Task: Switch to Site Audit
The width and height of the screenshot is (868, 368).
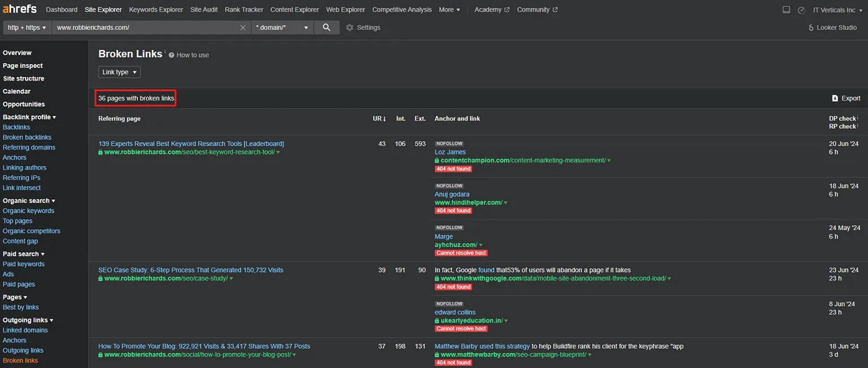Action: click(204, 10)
